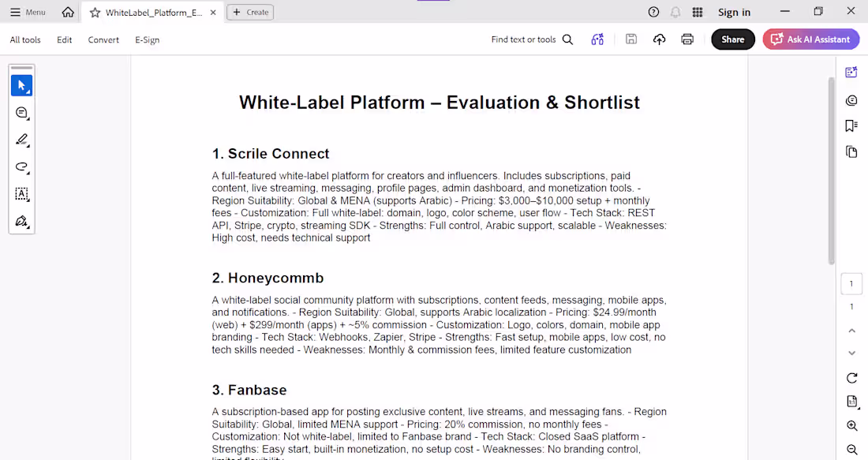Click the Print icon

[x=687, y=39]
